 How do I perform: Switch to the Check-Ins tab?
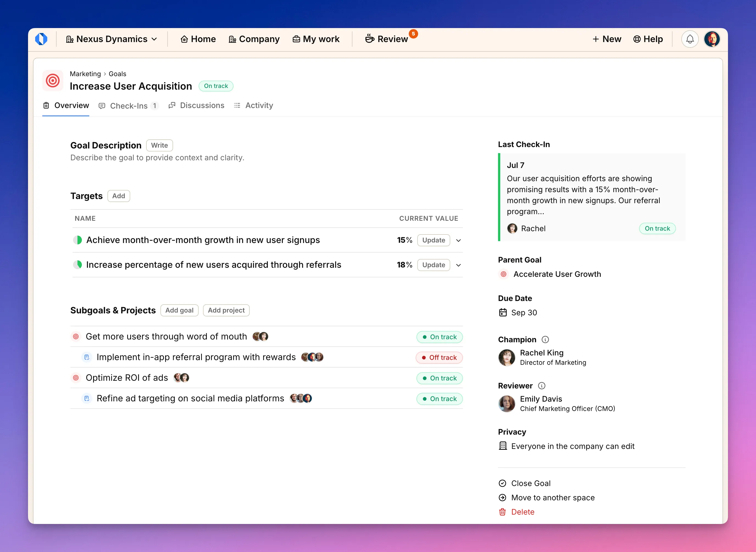click(129, 106)
